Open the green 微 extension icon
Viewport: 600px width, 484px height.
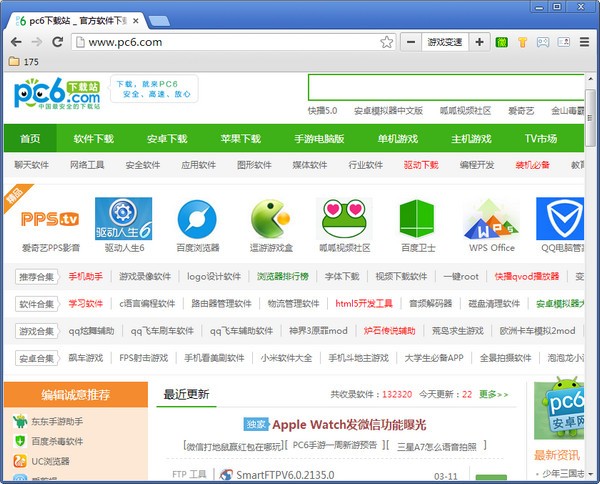[501, 42]
